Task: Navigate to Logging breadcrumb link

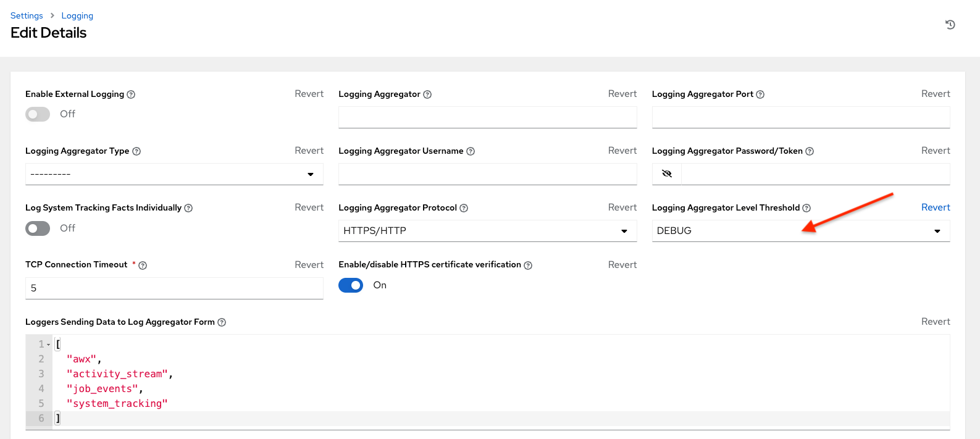Action: (x=77, y=15)
